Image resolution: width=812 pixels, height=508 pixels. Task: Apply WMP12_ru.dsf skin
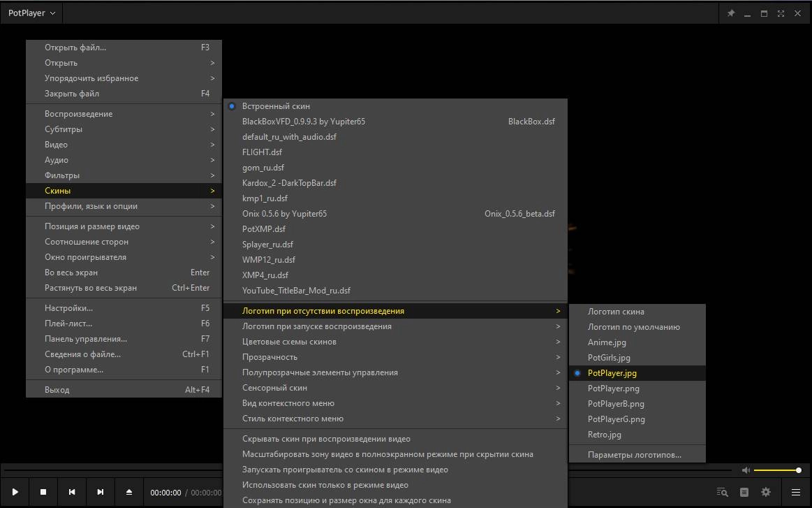tap(396, 260)
